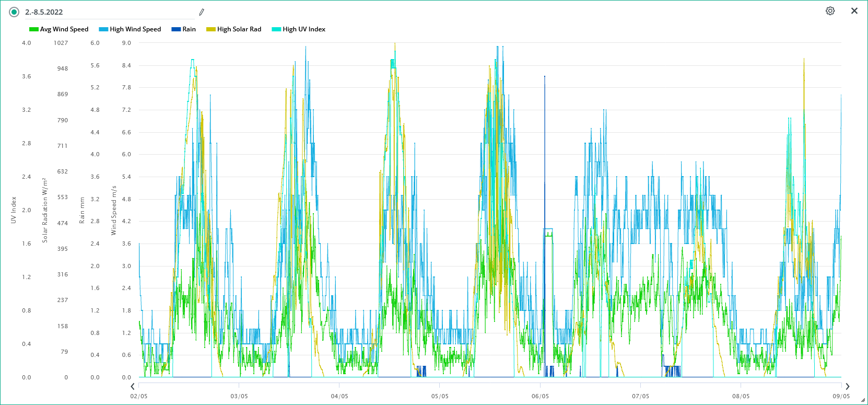The height and width of the screenshot is (405, 868).
Task: Click the 02/05 date label on x-axis
Action: click(x=139, y=396)
